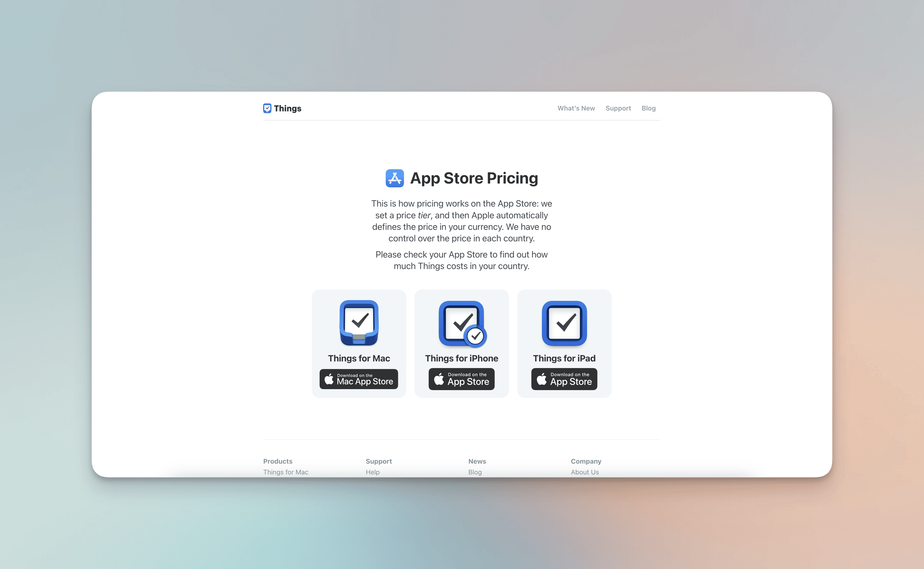Click the Things for Mac app icon
The width and height of the screenshot is (924, 569).
(x=359, y=323)
